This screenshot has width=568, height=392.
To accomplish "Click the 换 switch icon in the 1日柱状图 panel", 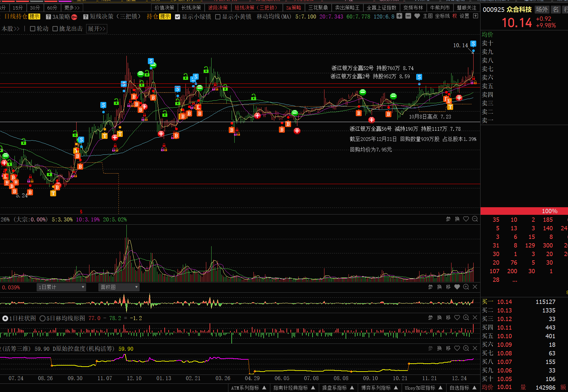I will pos(439,317).
